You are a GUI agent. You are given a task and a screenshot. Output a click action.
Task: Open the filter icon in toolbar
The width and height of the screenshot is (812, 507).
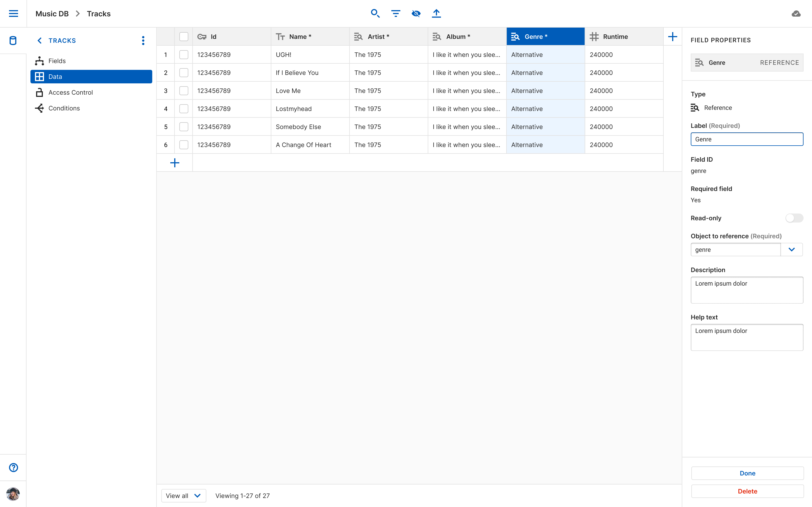[x=396, y=14]
